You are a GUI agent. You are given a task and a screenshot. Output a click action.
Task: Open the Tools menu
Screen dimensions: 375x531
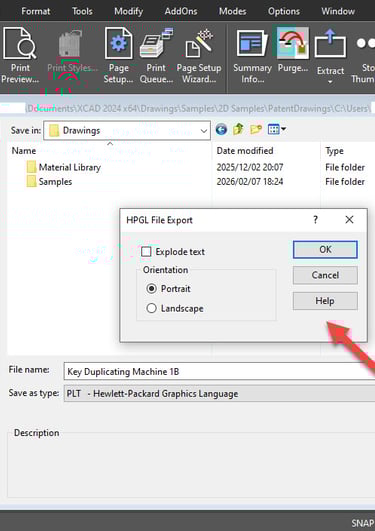(x=82, y=11)
